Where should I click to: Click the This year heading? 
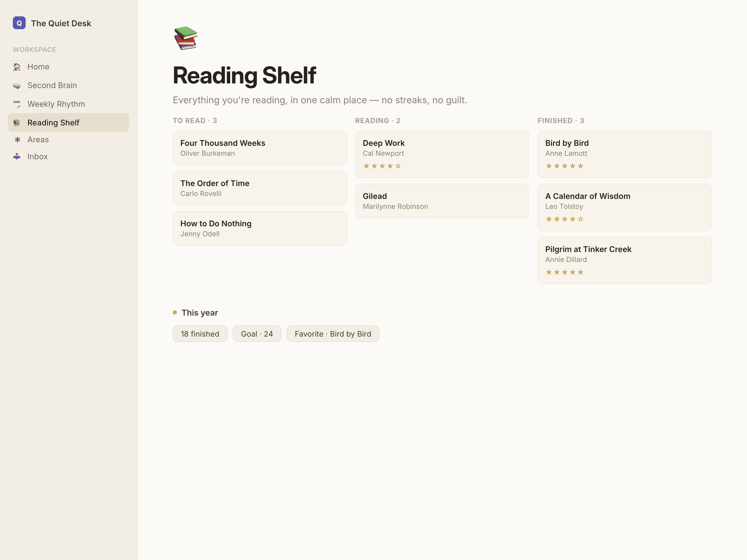point(200,313)
